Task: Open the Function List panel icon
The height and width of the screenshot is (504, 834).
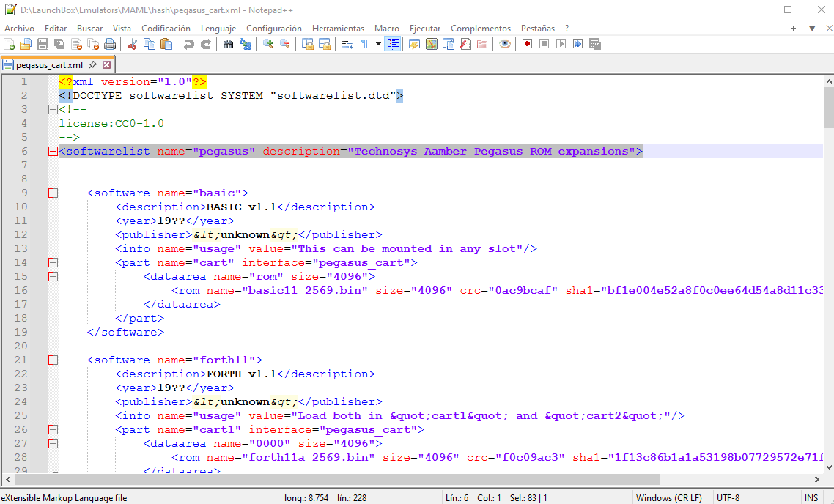Action: 465,44
